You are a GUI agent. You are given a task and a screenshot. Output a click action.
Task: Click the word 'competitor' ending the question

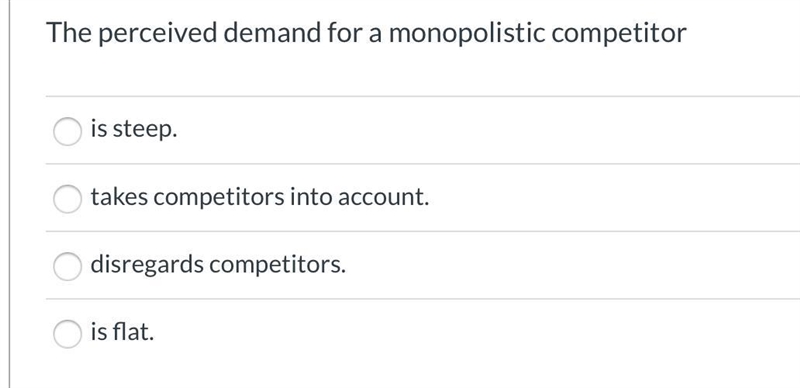click(619, 34)
